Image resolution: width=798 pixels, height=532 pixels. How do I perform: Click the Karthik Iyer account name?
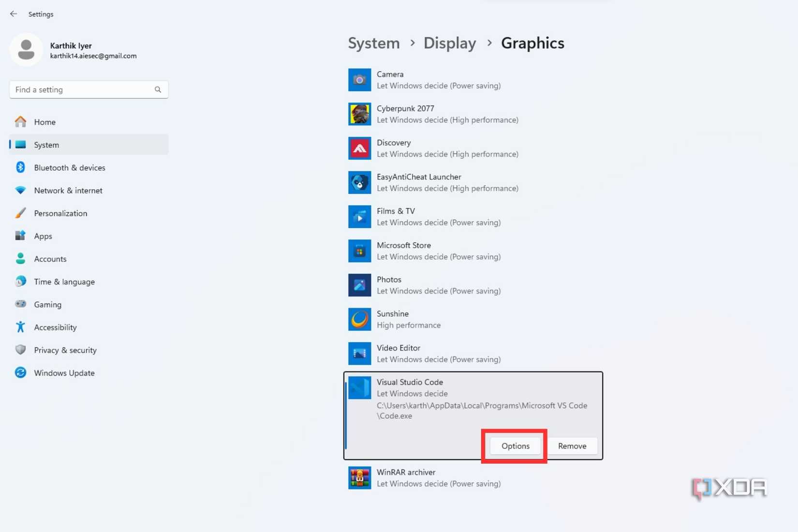[71, 45]
